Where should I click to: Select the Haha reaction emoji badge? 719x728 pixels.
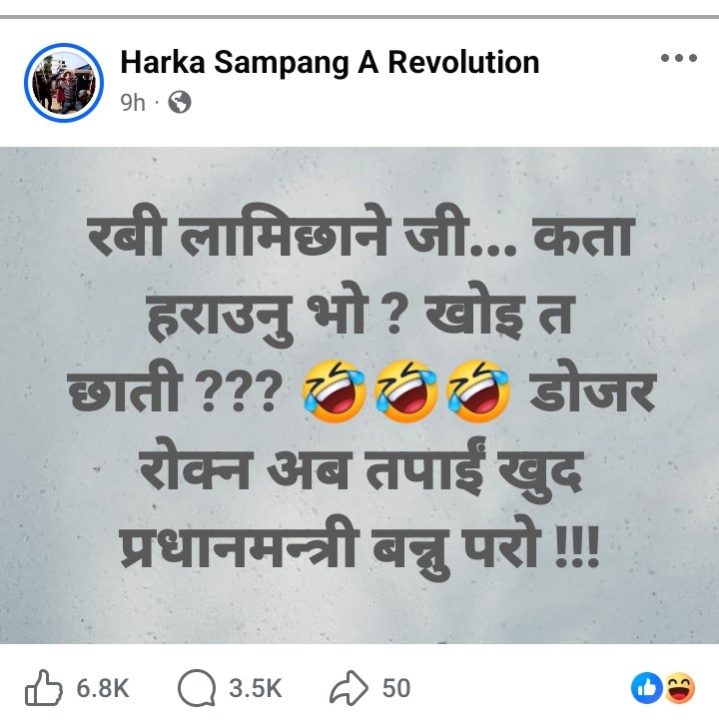(x=680, y=688)
